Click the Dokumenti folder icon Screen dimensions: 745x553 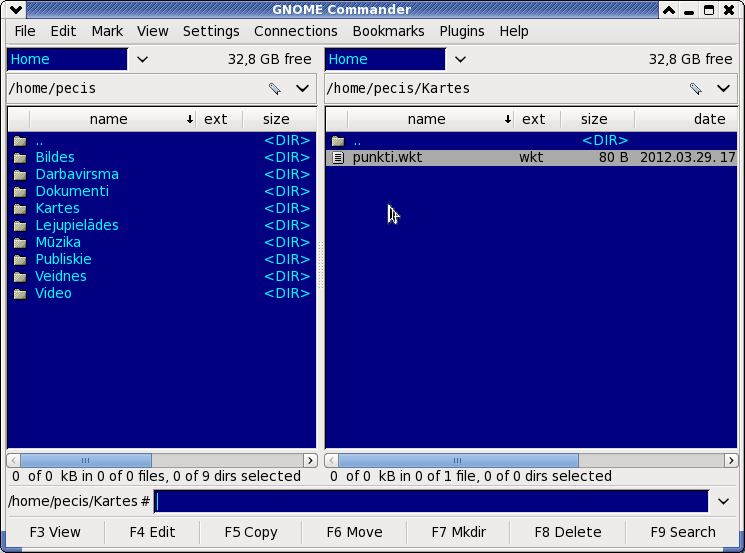coord(20,191)
